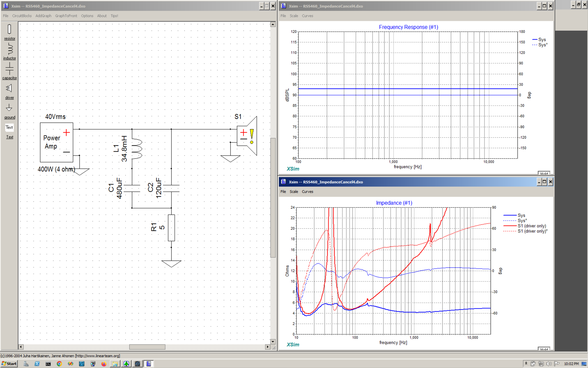Select the resistor component tool
Image resolution: width=588 pixels, height=368 pixels.
[9, 32]
